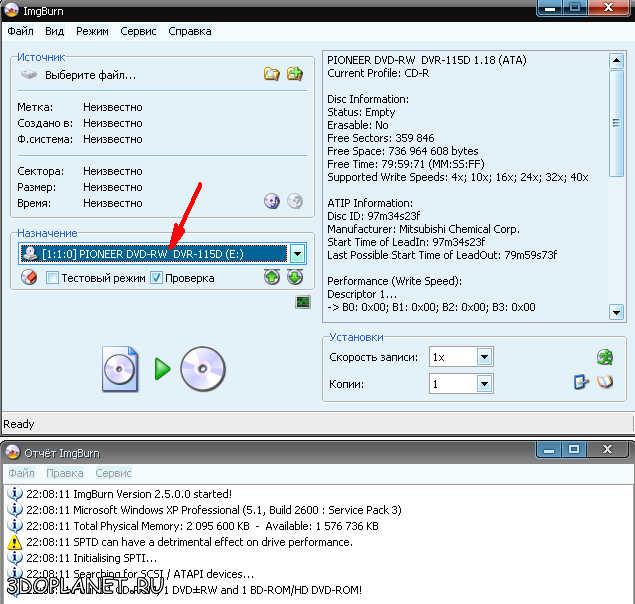Open the Правка menu in log window
This screenshot has width=635, height=604.
[x=65, y=473]
